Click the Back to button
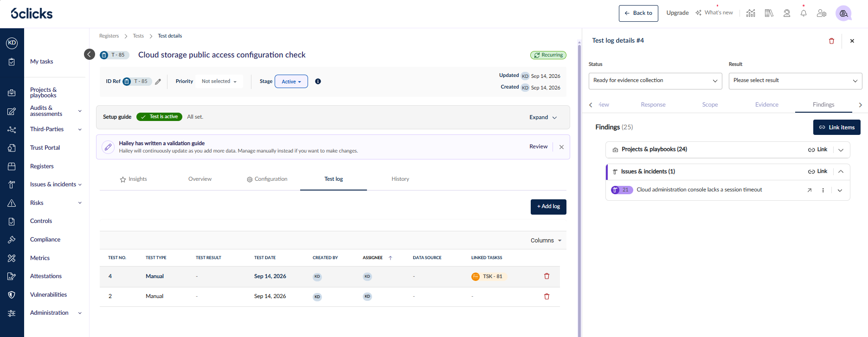Screen dimensions: 868x337 638,13
